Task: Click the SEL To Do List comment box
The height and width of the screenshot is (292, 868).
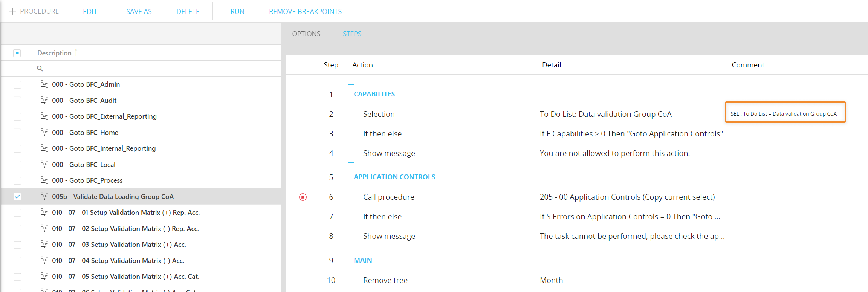Action: tap(785, 112)
